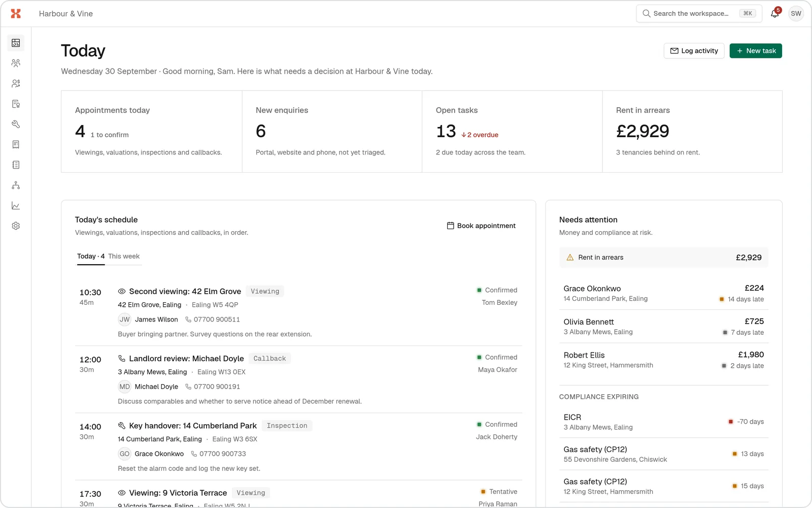Viewport: 812px width, 508px height.
Task: Click the Log activity button
Action: (x=694, y=51)
